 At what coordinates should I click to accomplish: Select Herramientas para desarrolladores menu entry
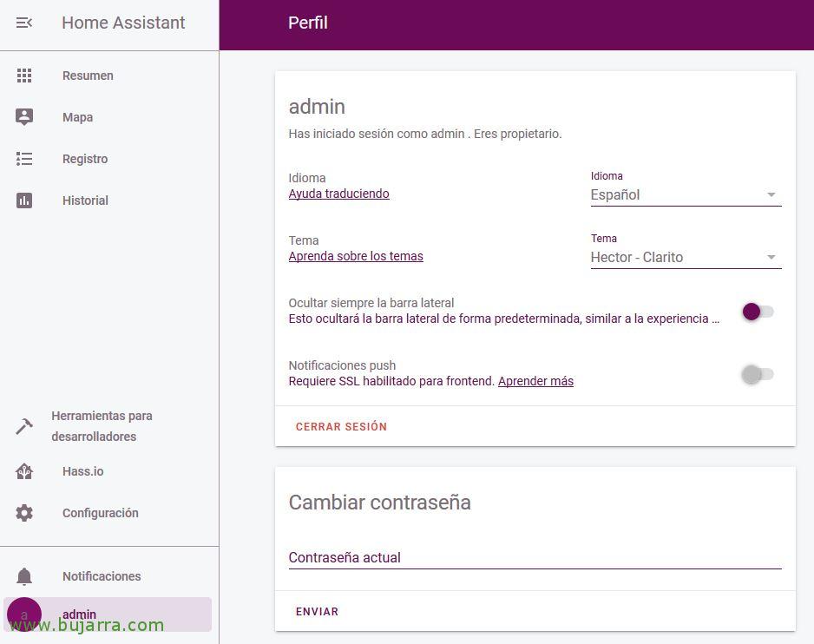click(102, 426)
